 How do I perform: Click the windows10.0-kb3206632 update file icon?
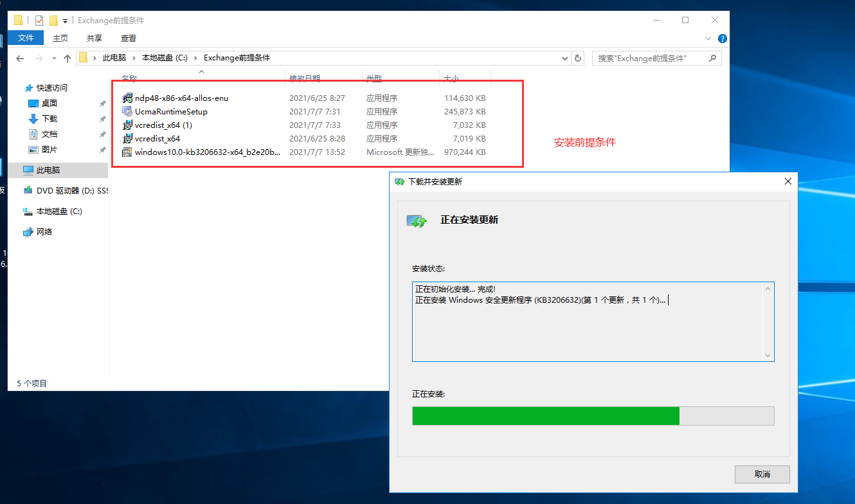tap(127, 152)
